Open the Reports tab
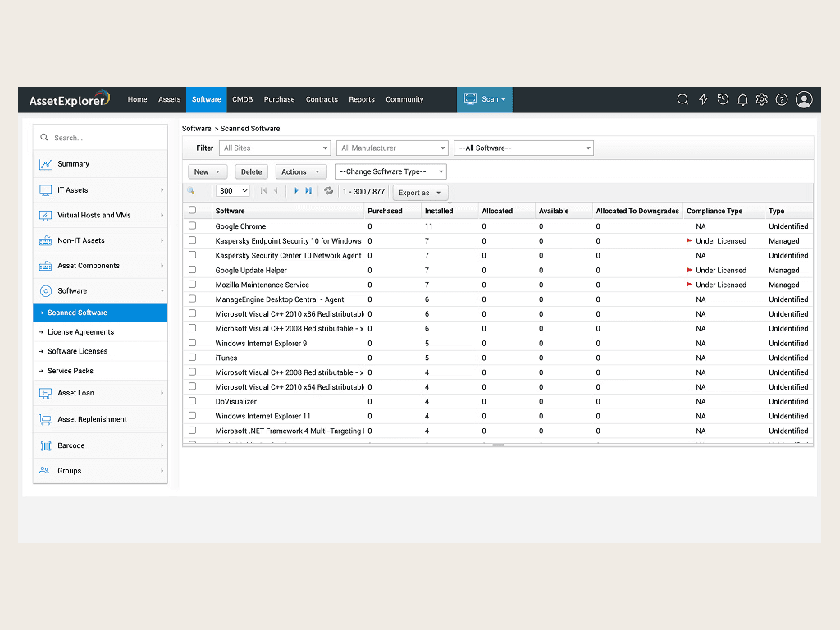 [362, 99]
